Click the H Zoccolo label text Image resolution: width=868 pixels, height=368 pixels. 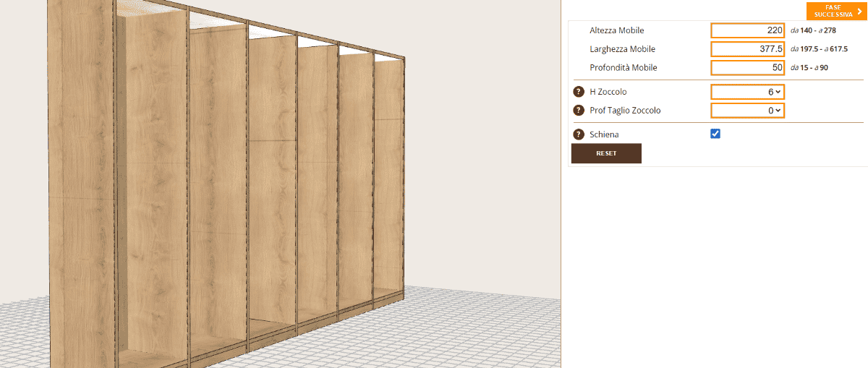[608, 92]
